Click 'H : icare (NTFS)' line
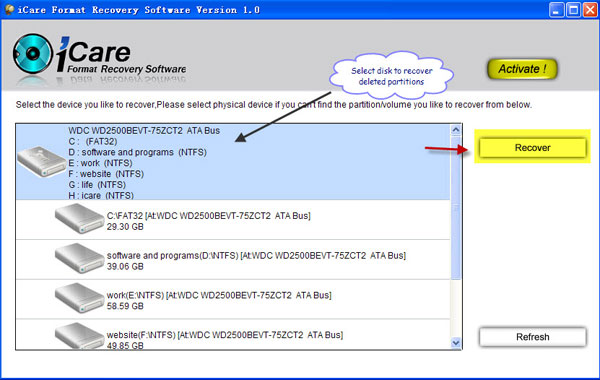The width and height of the screenshot is (600, 380). [x=101, y=196]
